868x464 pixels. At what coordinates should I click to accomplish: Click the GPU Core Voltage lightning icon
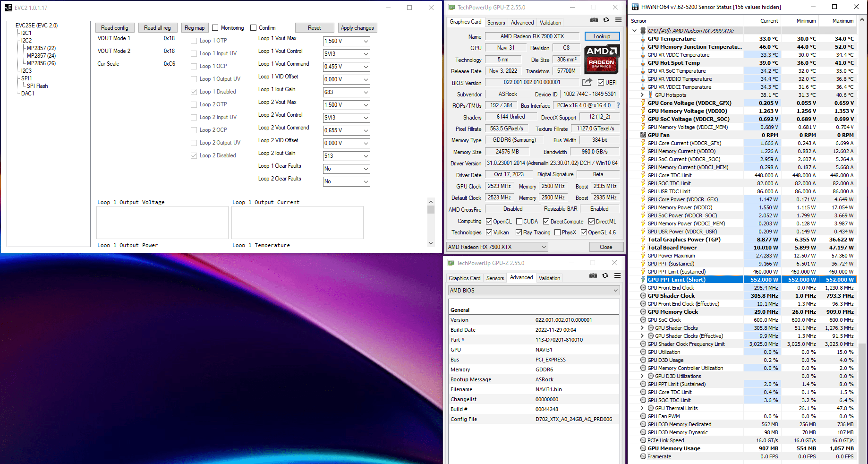coord(643,103)
